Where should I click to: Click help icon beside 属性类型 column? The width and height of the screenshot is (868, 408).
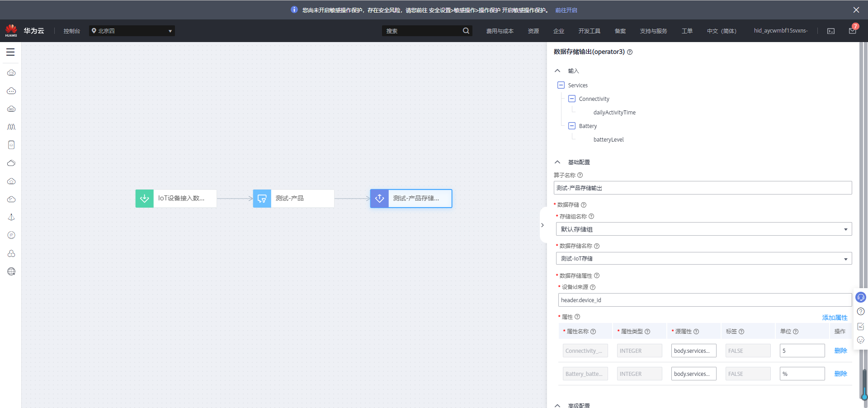click(x=647, y=332)
